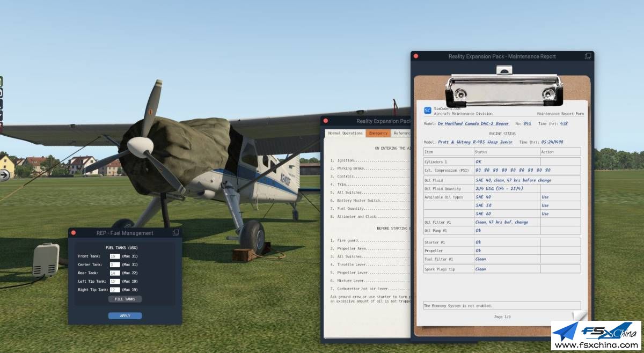Switch to the Normal Operations tab

346,133
